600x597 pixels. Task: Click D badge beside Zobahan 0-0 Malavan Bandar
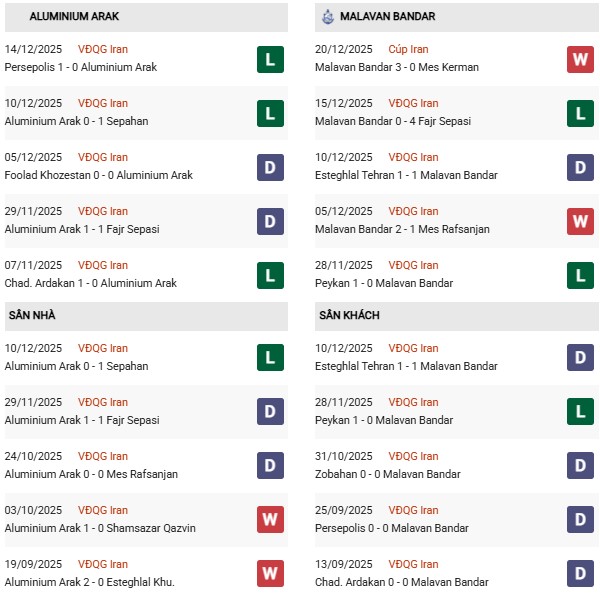tap(580, 466)
